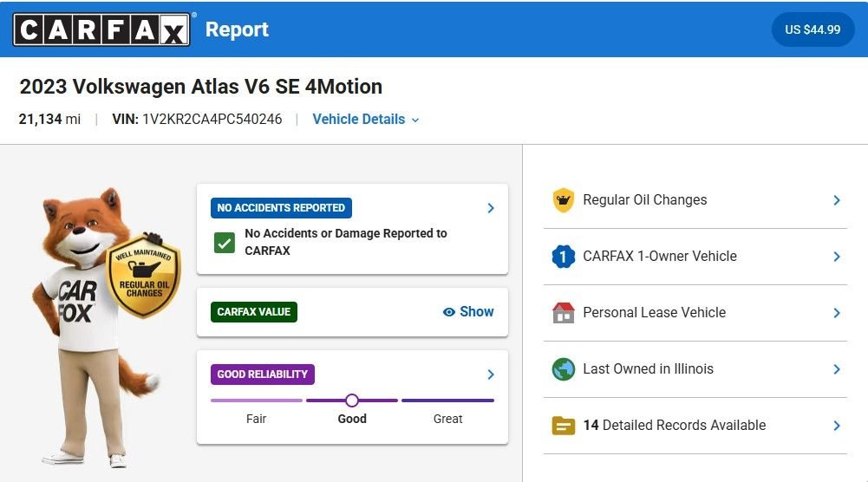Viewport: 868px width, 482px height.
Task: Expand CARFAX 1-Owner Vehicle chevron
Action: click(837, 257)
